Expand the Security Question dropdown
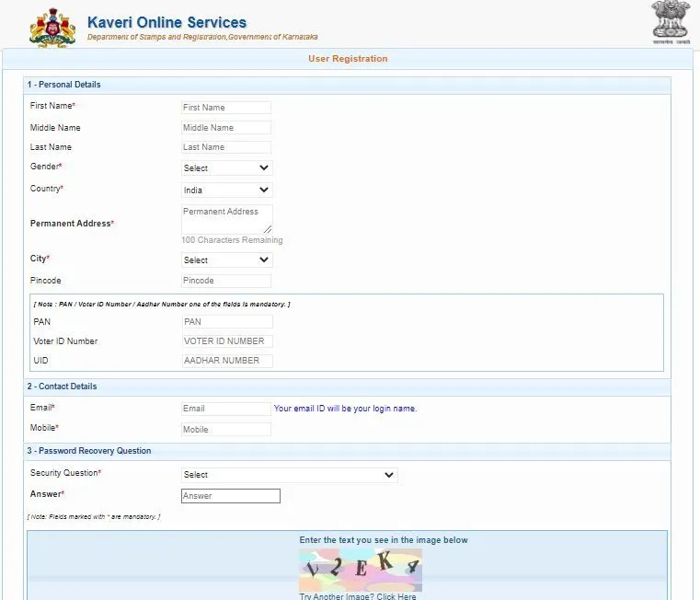Viewport: 700px width, 600px height. (x=289, y=475)
